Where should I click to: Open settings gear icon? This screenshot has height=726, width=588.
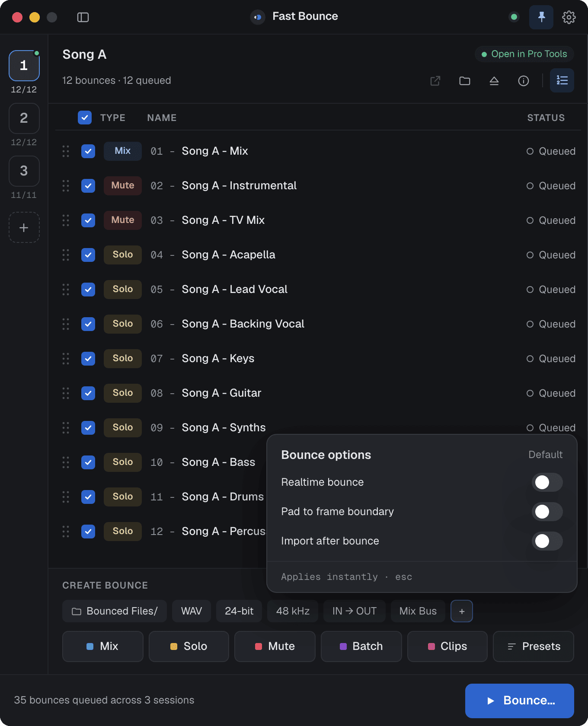click(569, 17)
